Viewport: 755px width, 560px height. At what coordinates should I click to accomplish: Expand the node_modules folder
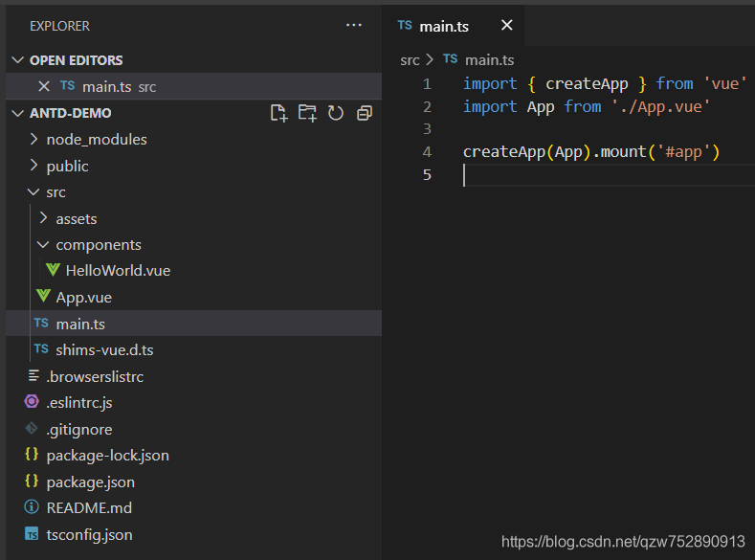(x=96, y=140)
